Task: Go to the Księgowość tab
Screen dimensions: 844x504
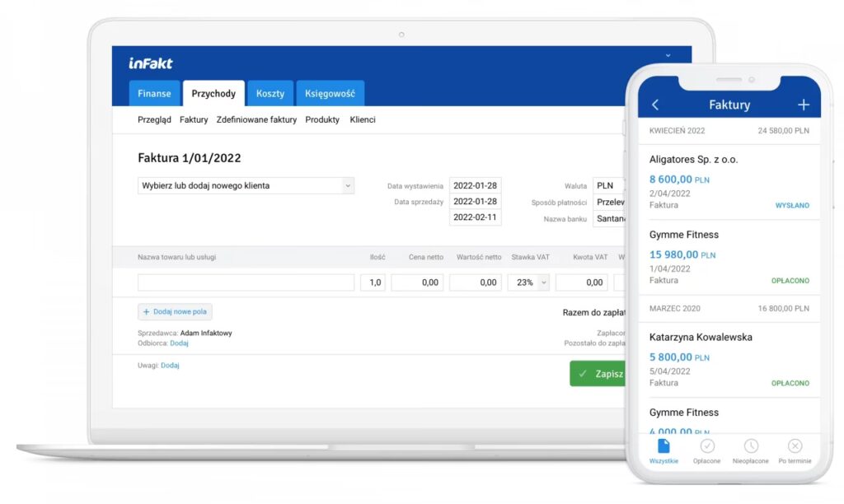Action: coord(329,94)
